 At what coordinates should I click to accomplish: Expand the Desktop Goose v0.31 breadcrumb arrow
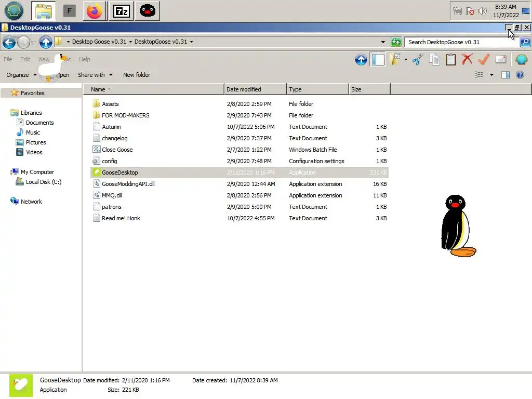tap(130, 42)
